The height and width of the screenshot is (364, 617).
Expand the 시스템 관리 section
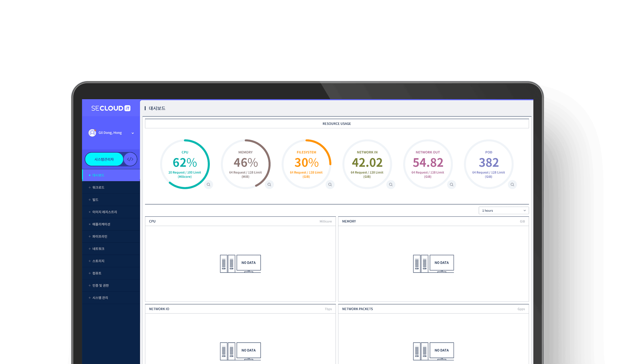pyautogui.click(x=111, y=298)
